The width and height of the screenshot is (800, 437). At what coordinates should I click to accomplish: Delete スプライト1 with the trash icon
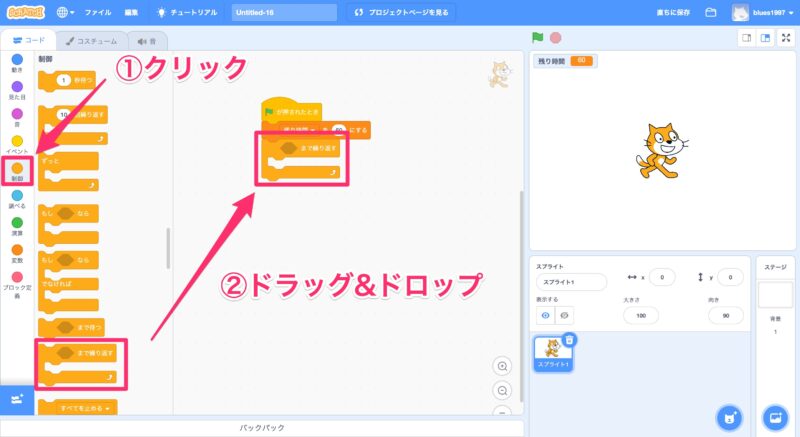(569, 340)
